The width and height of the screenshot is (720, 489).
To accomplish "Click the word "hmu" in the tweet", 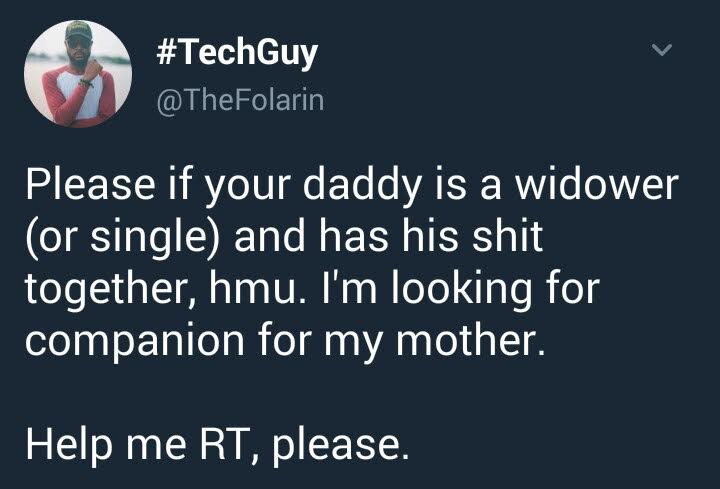I will point(256,289).
